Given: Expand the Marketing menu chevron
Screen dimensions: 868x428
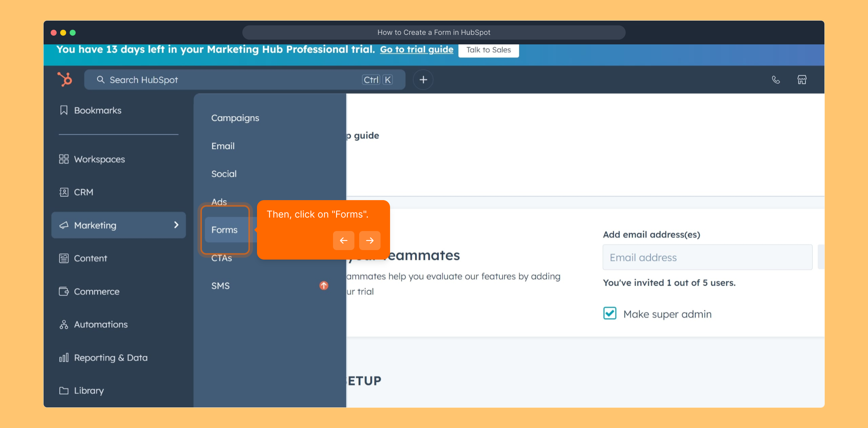Looking at the screenshot, I should point(176,225).
